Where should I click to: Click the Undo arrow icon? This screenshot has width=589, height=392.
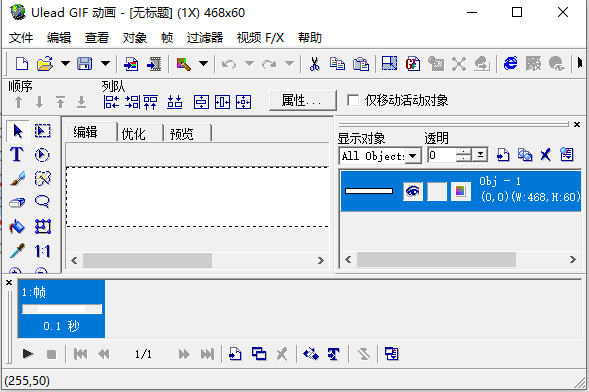click(x=228, y=64)
